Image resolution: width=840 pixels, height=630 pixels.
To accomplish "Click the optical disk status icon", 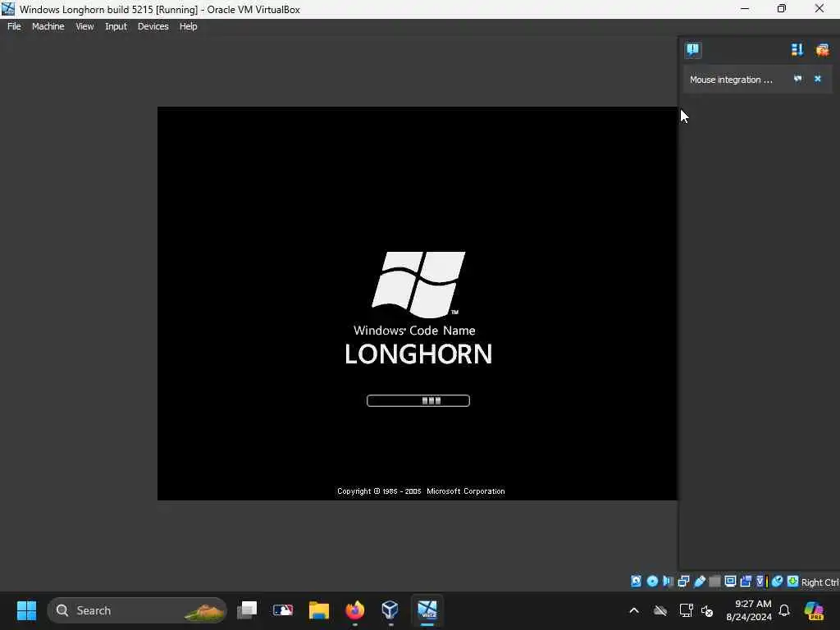I will click(652, 582).
